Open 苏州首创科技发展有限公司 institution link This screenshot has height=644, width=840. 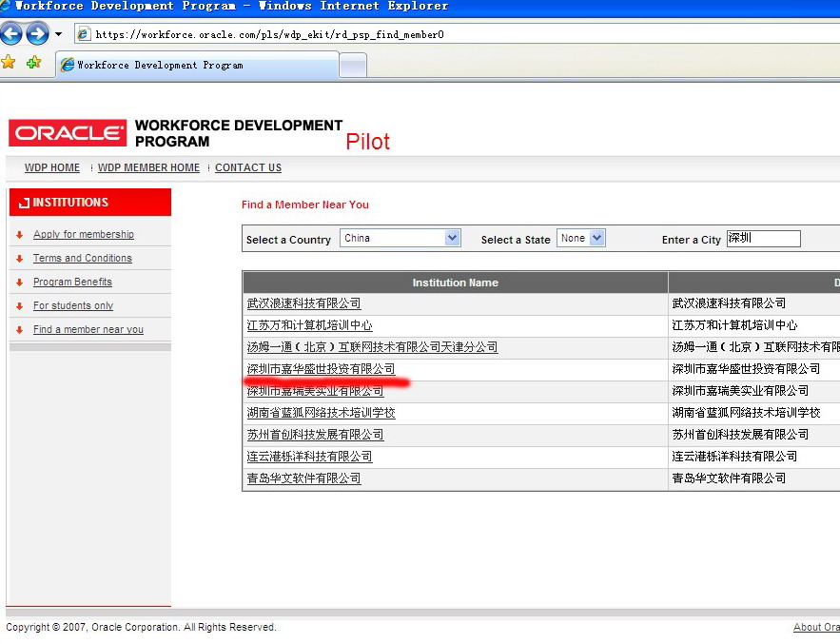click(x=315, y=435)
